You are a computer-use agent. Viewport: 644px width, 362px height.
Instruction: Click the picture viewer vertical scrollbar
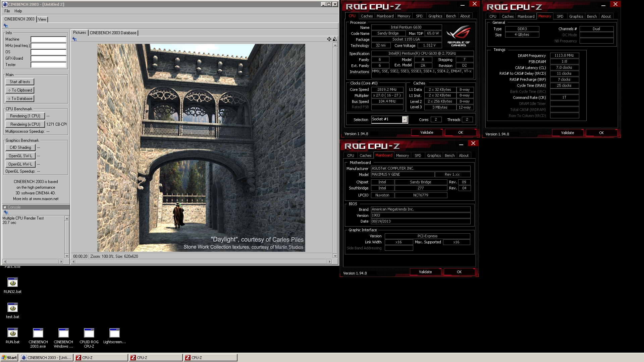(x=335, y=150)
